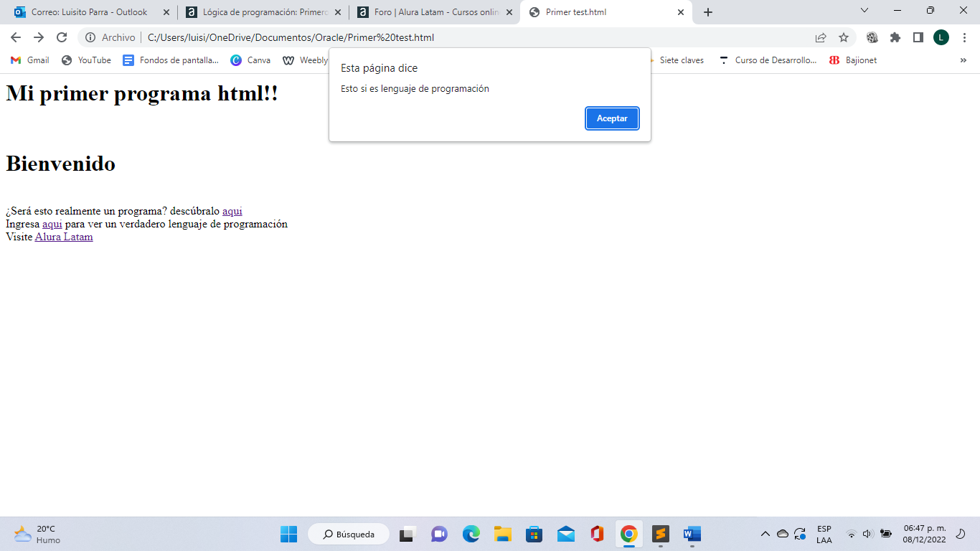
Task: Open the YouTube bookmark
Action: [x=86, y=60]
